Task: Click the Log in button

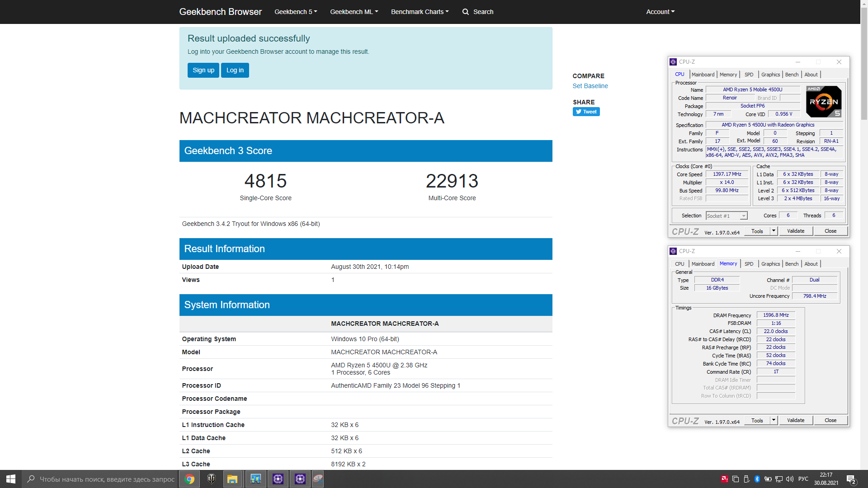Action: click(235, 70)
